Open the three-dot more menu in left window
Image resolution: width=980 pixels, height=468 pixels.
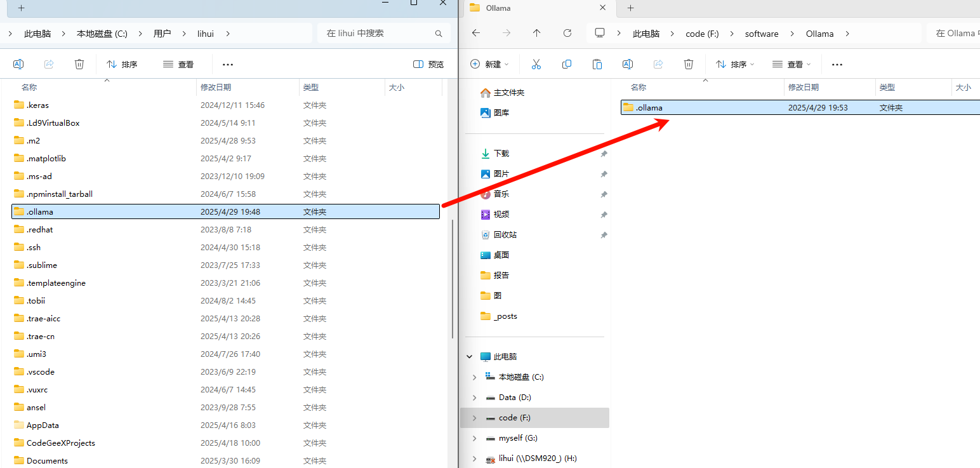[x=228, y=64]
